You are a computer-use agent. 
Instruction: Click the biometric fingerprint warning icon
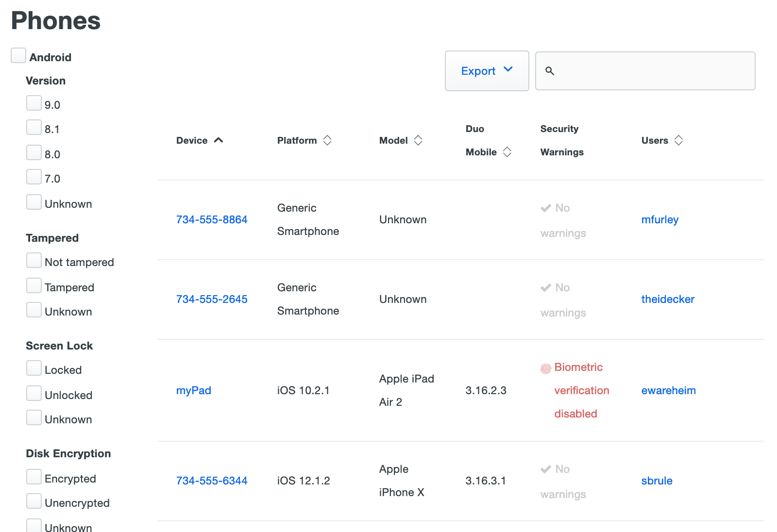tap(546, 369)
